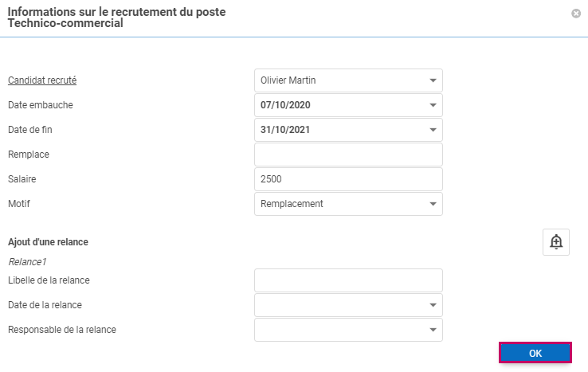Click the add reminder bell icon
The image size is (588, 372).
556,242
